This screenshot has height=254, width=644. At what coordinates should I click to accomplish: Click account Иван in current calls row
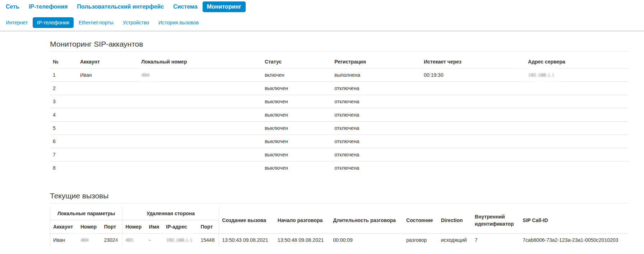(59, 240)
